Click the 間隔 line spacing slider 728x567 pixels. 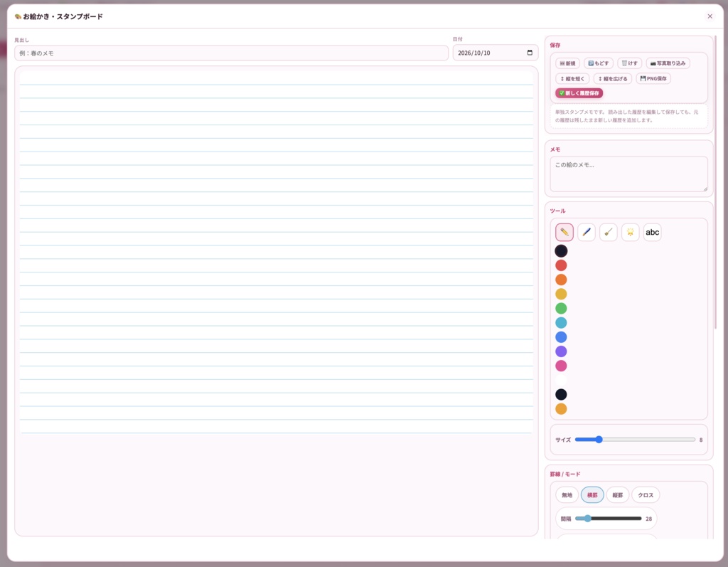pyautogui.click(x=609, y=518)
